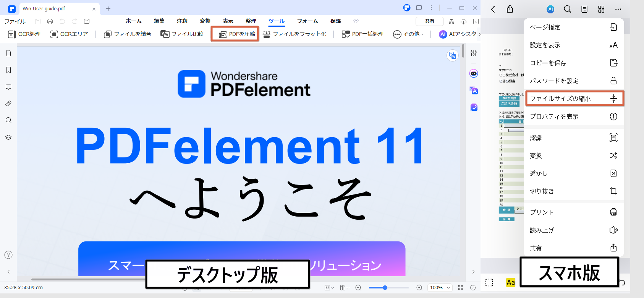Select パスワードを設定 in mobile menu
This screenshot has width=644, height=298.
(x=574, y=81)
